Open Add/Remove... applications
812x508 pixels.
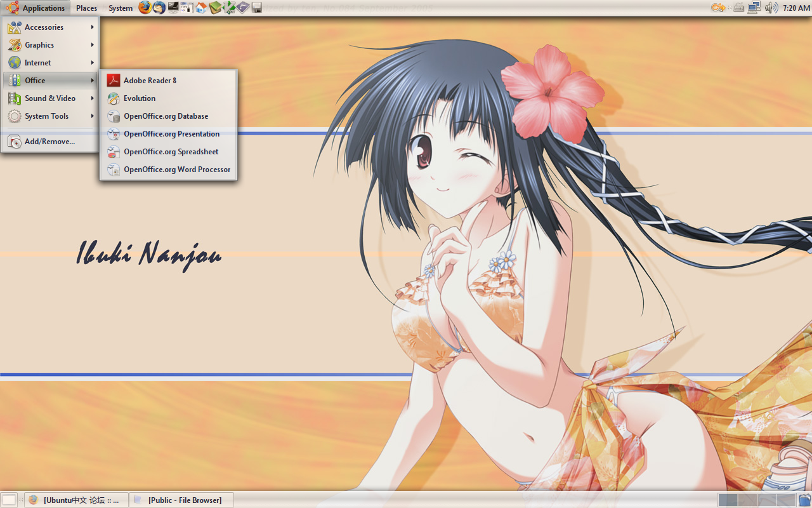click(x=51, y=142)
